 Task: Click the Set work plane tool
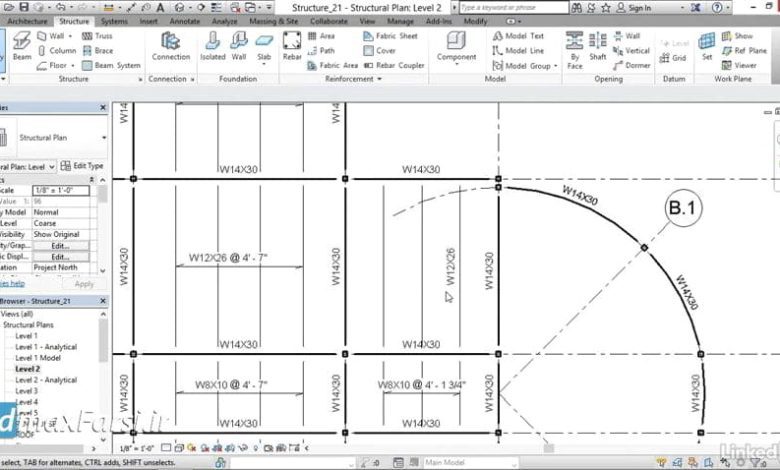[707, 46]
